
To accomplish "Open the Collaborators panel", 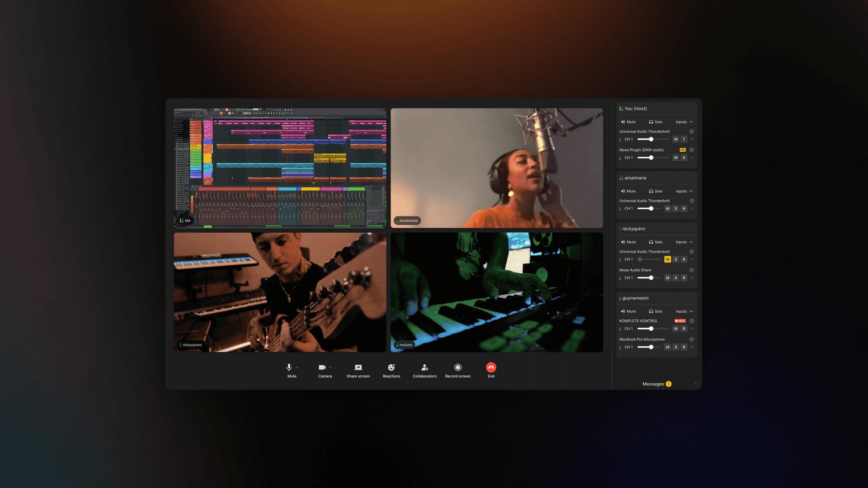I will click(x=425, y=367).
